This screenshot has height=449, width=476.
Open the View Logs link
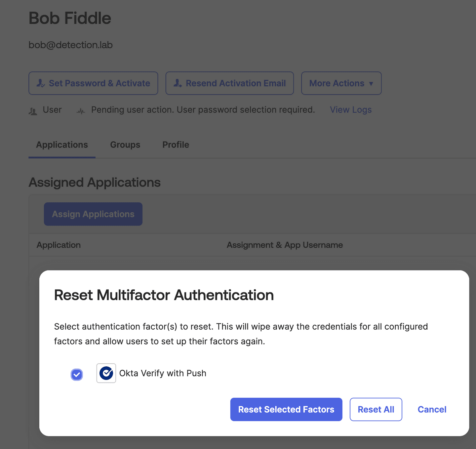pos(350,110)
